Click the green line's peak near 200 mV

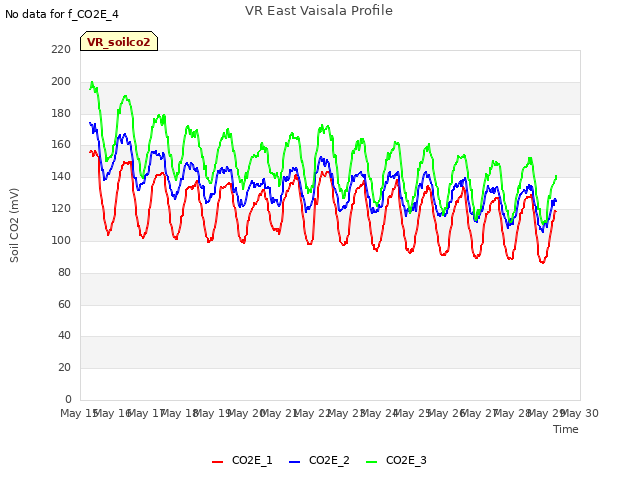(x=92, y=82)
